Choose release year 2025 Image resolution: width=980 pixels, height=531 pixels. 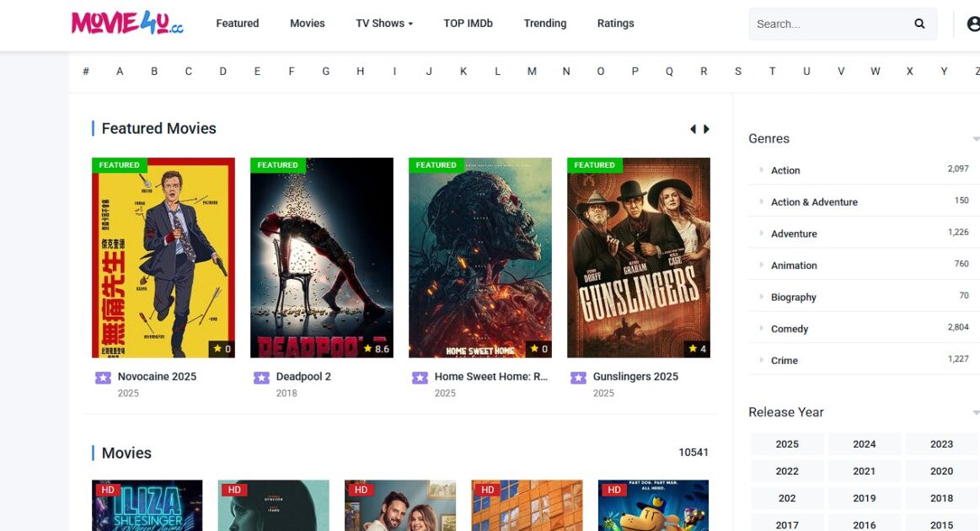pos(787,444)
